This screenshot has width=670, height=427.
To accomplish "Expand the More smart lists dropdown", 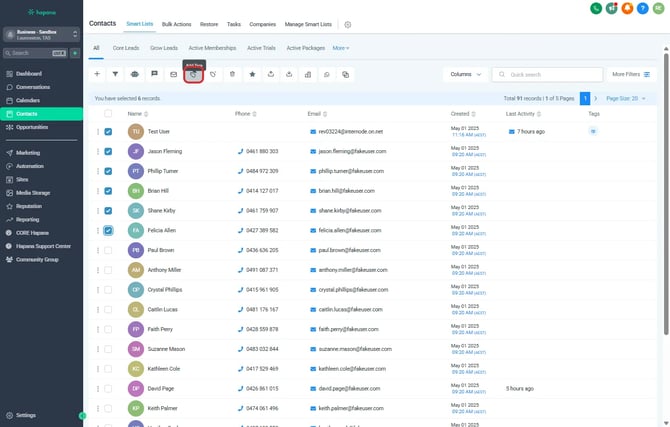I will (341, 47).
